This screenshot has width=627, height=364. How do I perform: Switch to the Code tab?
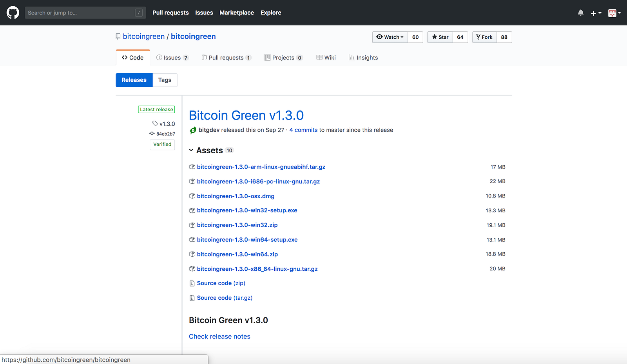click(133, 58)
